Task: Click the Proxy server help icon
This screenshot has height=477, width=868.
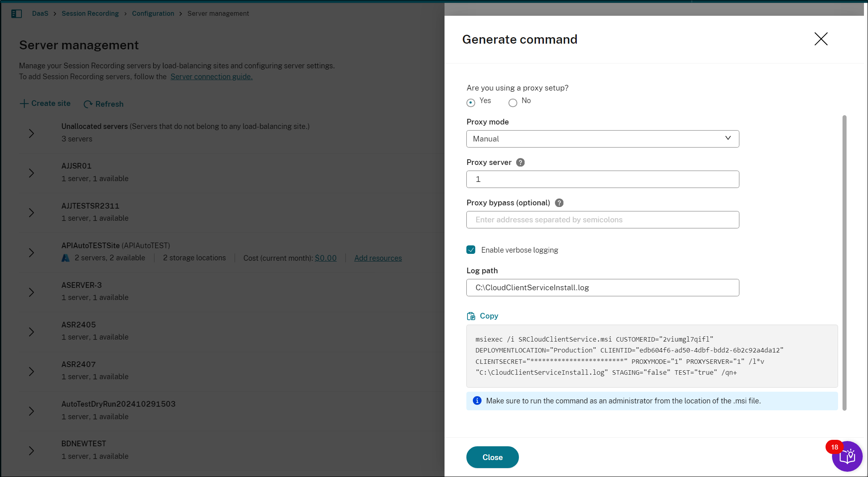Action: 520,163
